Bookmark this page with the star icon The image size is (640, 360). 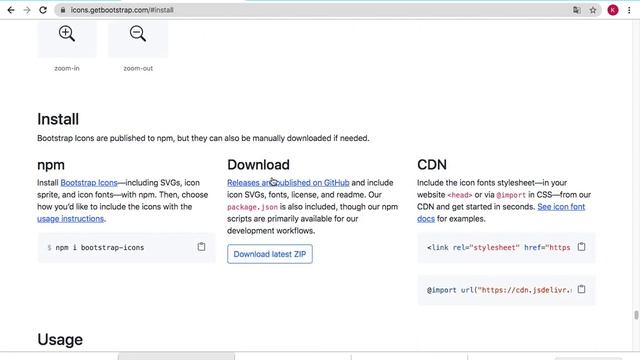[593, 10]
